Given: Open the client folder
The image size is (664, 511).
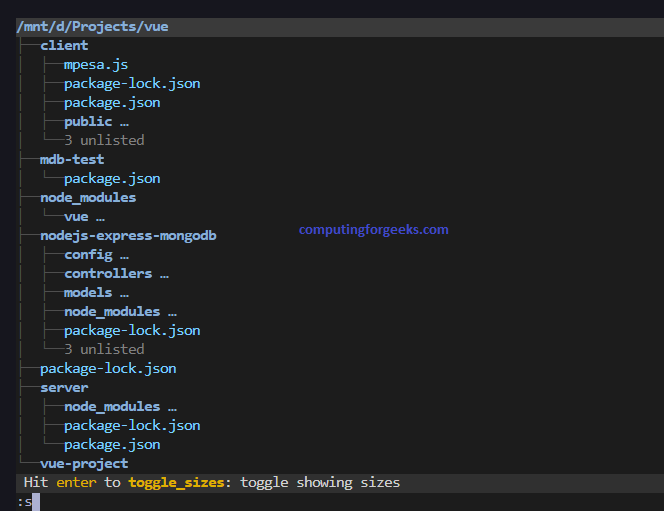Looking at the screenshot, I should point(64,45).
